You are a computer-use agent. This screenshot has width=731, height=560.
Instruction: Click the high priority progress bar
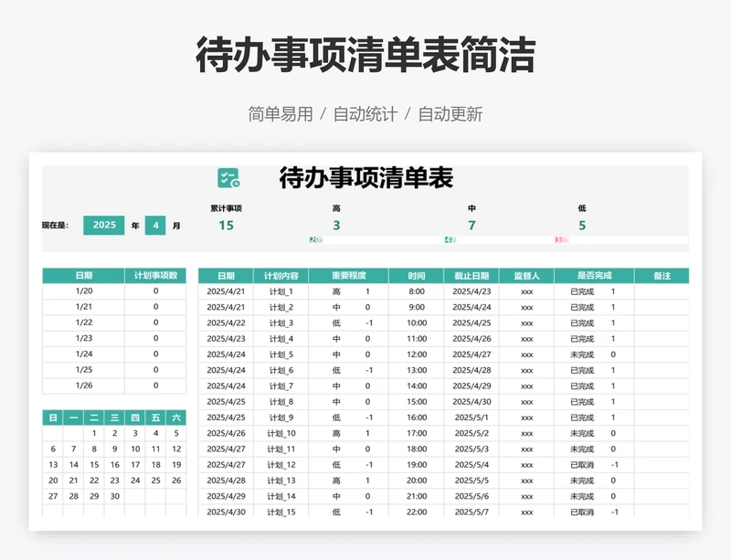coord(317,240)
